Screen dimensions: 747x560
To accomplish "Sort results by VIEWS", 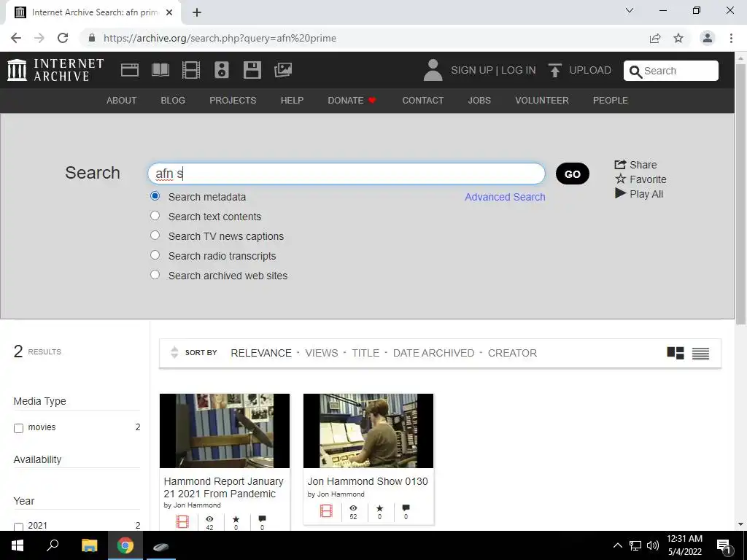I will (x=322, y=353).
